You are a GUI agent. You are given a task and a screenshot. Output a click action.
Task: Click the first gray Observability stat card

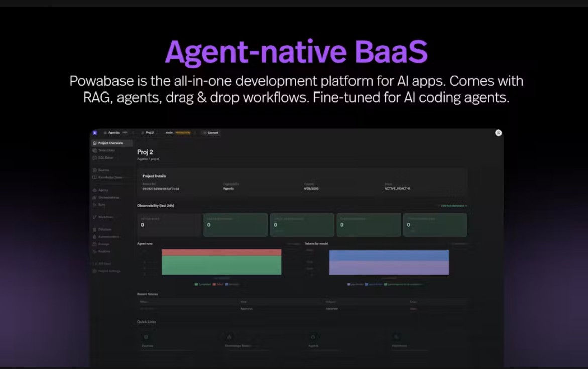[169, 225]
